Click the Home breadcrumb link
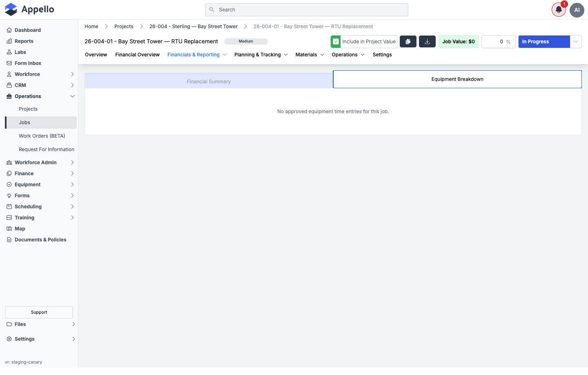This screenshot has width=588, height=375. [91, 27]
